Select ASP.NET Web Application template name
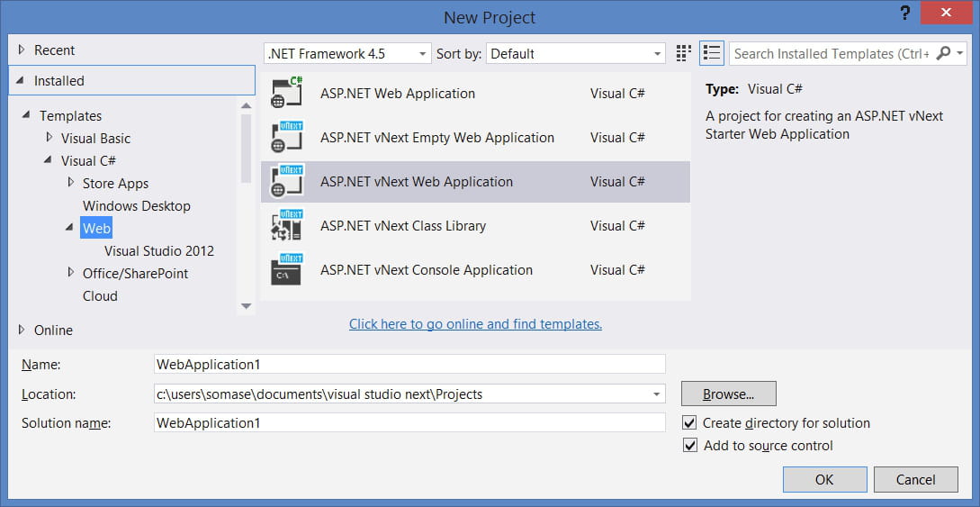This screenshot has width=980, height=507. tap(398, 94)
